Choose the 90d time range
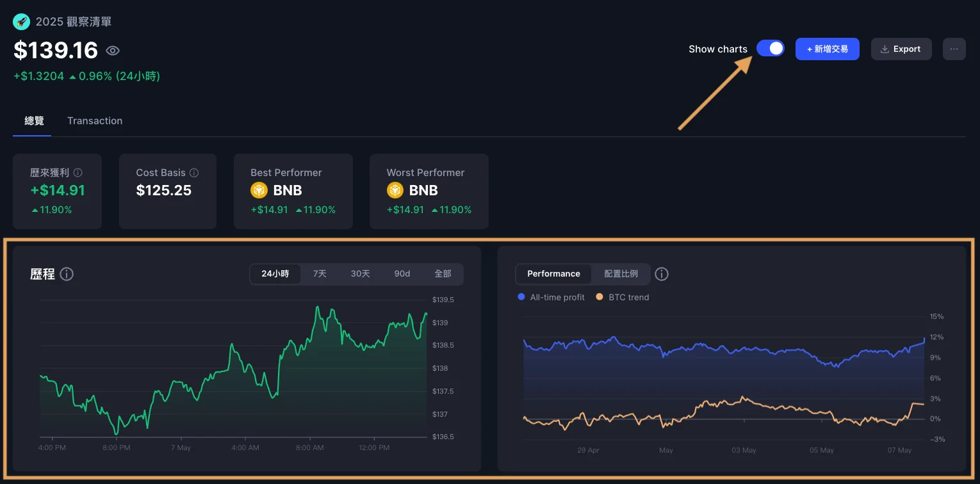 coord(402,274)
